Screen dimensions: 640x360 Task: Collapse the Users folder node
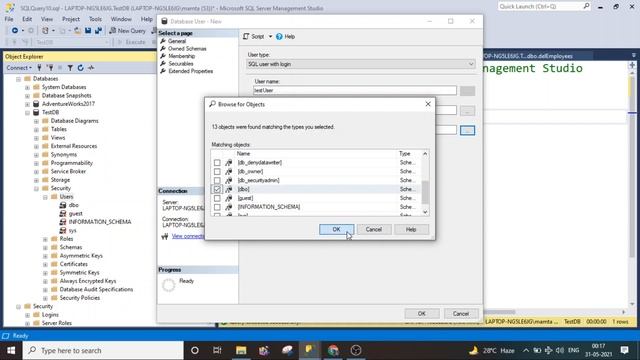tap(45, 197)
